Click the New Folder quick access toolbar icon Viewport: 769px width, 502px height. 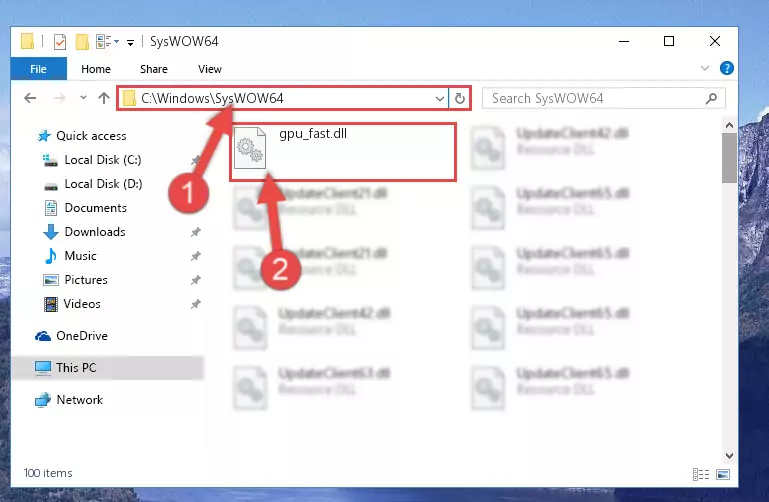pos(82,42)
